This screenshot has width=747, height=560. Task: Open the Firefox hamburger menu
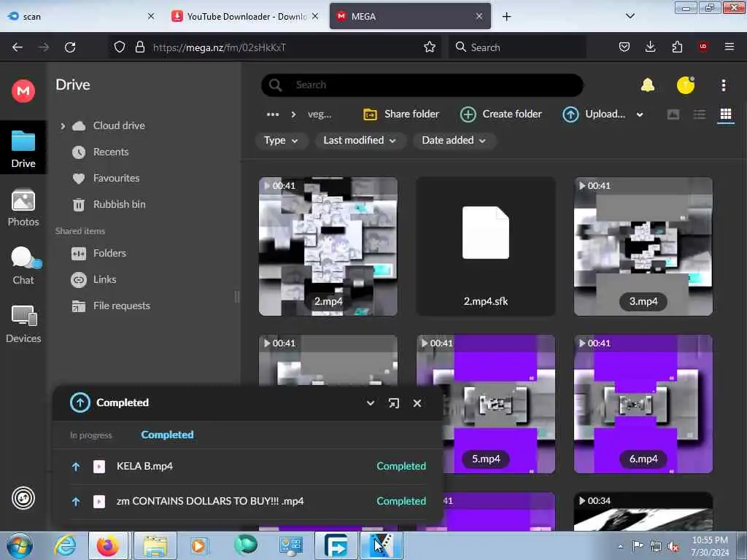point(729,47)
